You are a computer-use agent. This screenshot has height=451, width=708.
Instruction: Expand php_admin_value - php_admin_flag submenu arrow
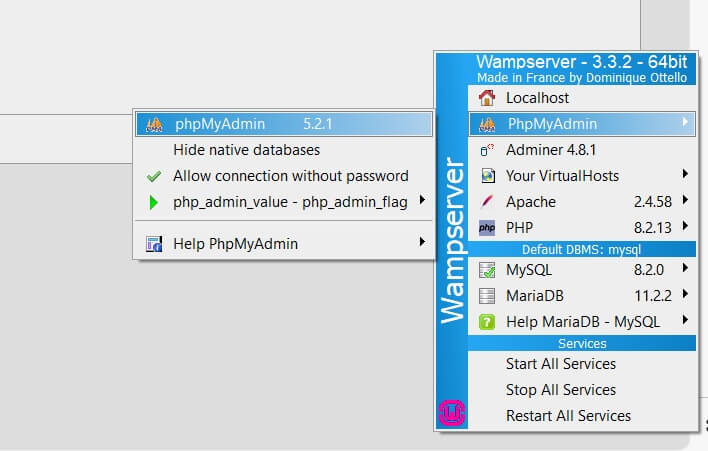coord(422,200)
